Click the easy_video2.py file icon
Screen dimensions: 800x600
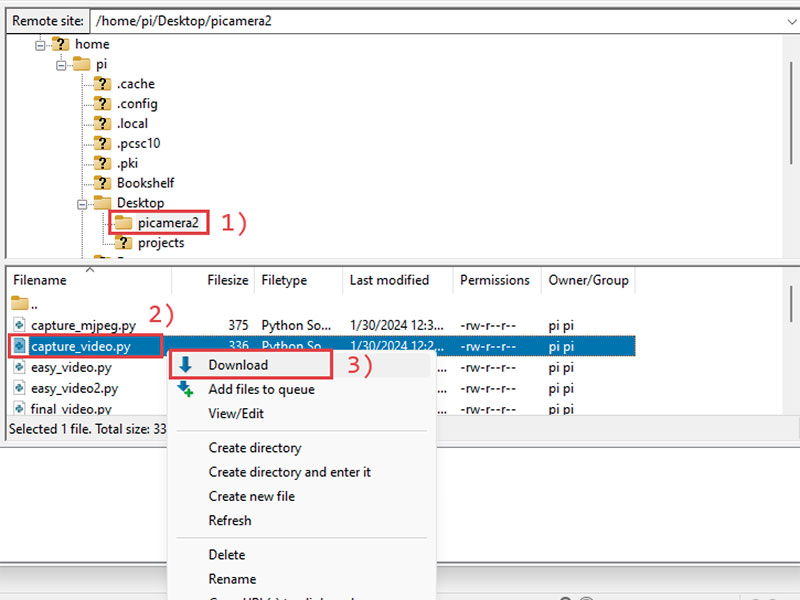point(19,388)
